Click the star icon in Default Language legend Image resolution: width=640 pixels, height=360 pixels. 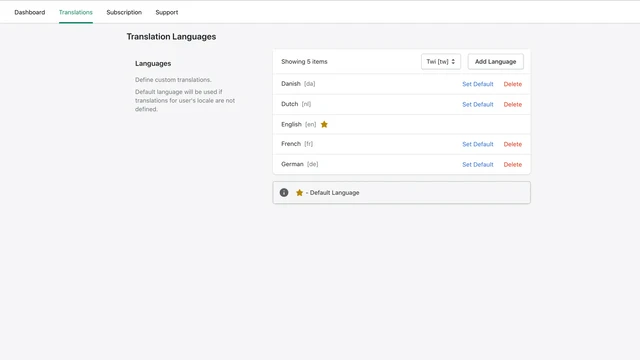(299, 193)
